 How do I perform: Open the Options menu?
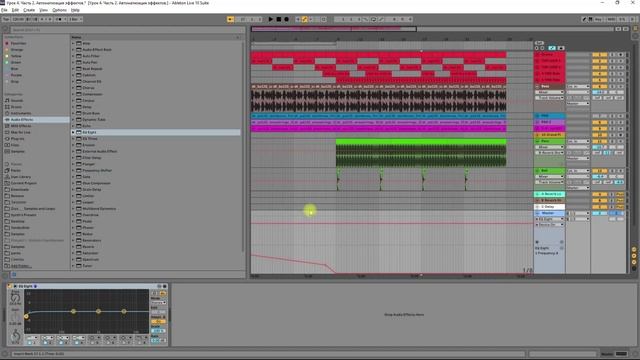(60, 10)
